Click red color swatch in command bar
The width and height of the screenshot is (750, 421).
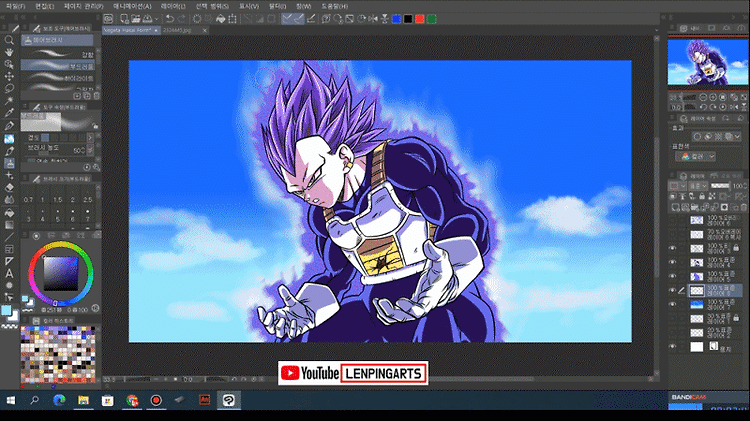419,19
